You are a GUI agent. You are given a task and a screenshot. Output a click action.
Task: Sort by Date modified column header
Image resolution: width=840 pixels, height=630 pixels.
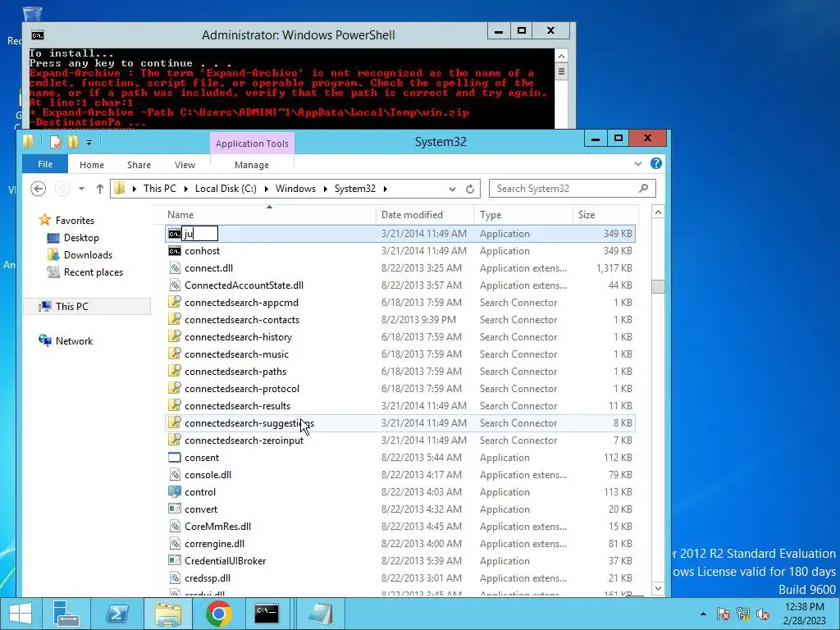tap(425, 215)
